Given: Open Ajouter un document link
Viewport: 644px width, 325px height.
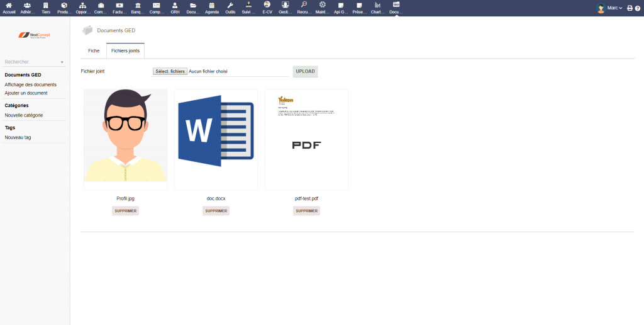Looking at the screenshot, I should tap(26, 93).
